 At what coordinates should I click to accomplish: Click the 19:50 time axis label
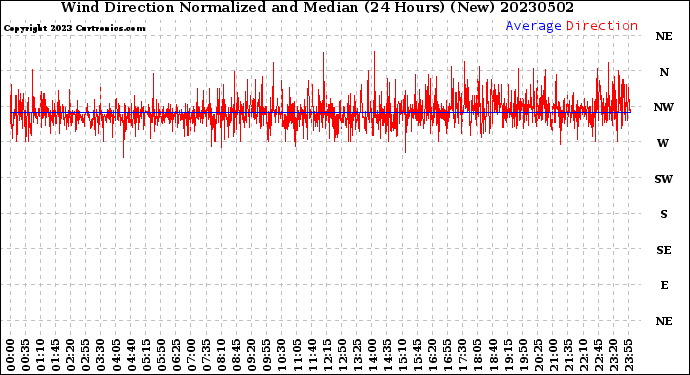(x=523, y=355)
